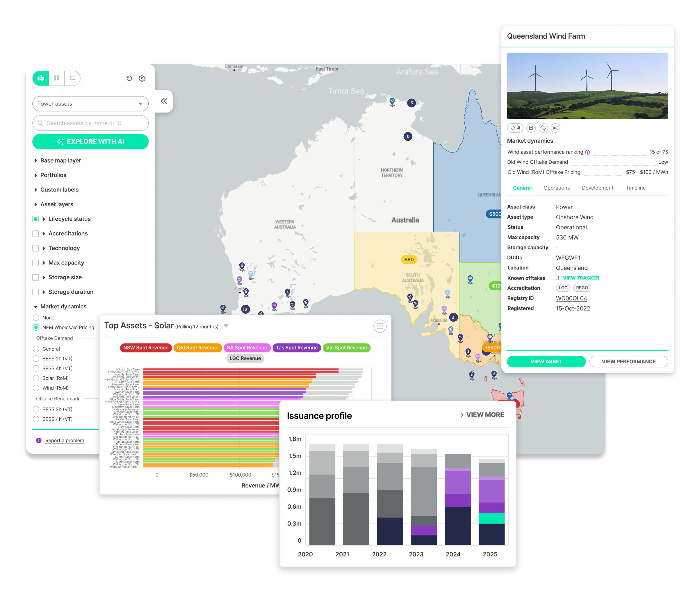This screenshot has height=593, width=700.
Task: Click the EXPLORE WITH AI button
Action: 90,142
